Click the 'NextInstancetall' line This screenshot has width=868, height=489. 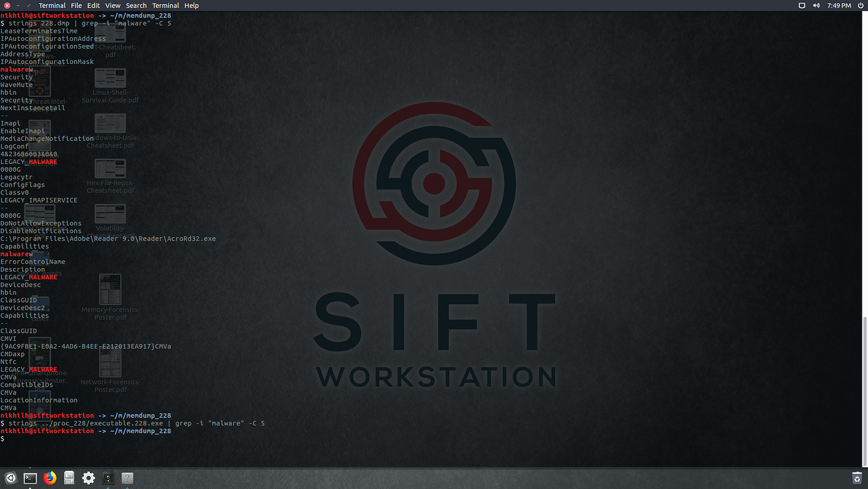coord(33,107)
